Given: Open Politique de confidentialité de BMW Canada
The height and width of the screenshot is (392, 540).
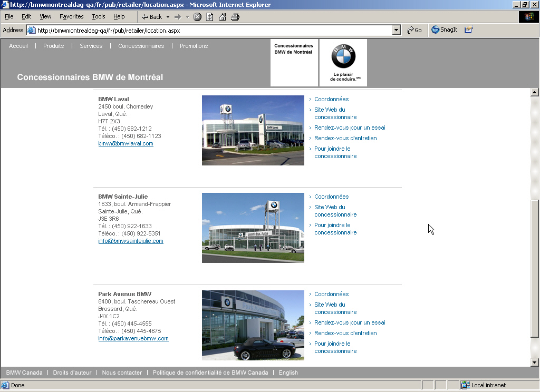Looking at the screenshot, I should pos(210,373).
